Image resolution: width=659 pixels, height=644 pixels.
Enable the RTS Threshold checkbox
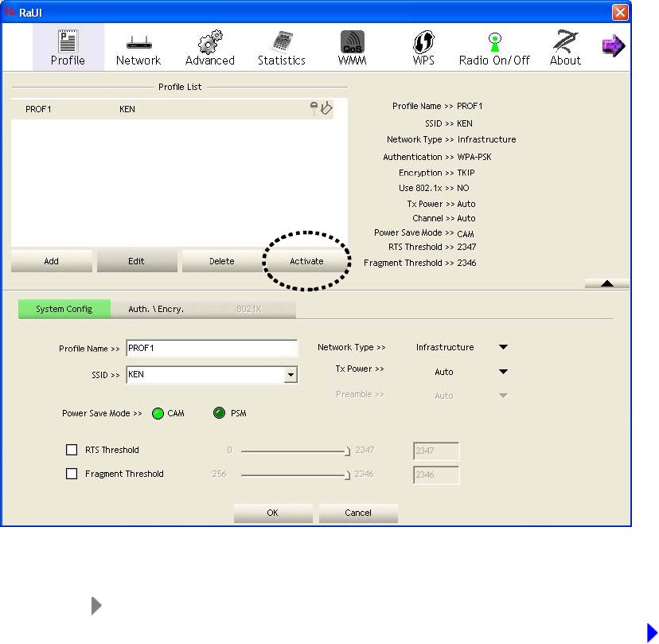72,450
